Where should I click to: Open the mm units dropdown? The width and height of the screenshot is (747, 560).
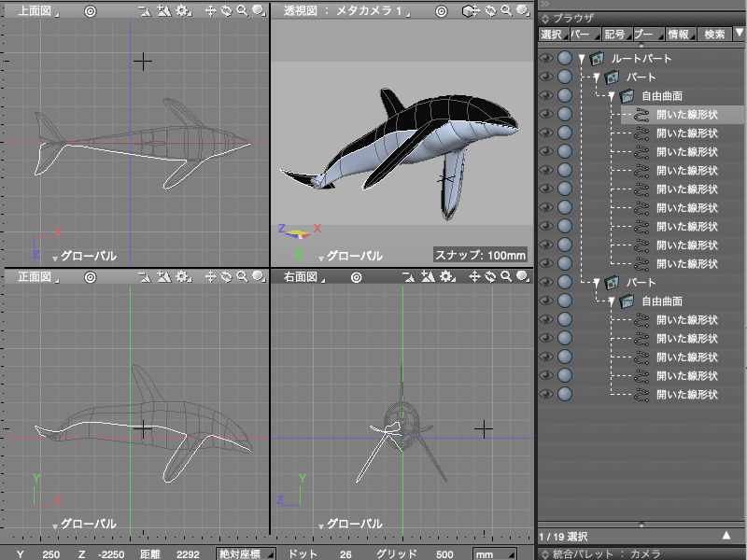click(x=496, y=553)
